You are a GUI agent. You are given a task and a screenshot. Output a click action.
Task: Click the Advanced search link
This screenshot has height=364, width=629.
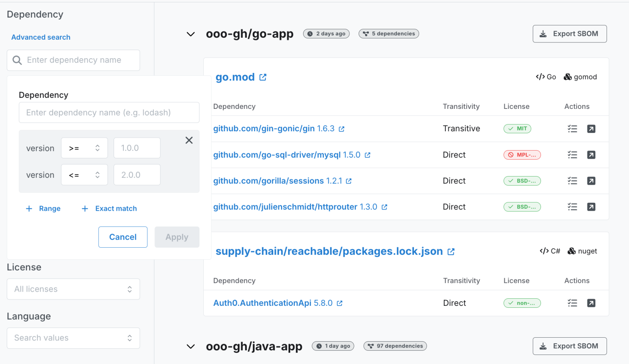(x=41, y=37)
